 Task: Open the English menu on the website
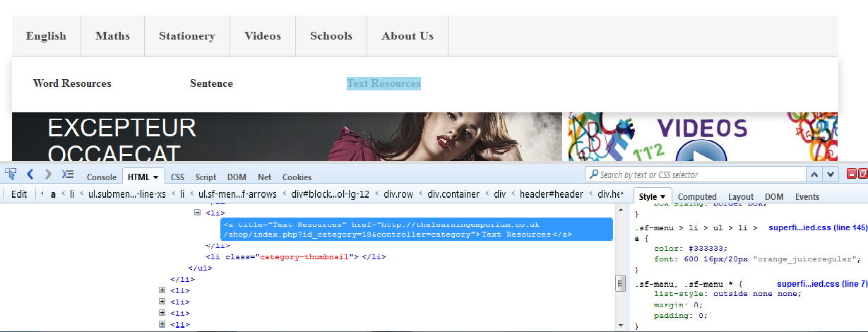46,36
